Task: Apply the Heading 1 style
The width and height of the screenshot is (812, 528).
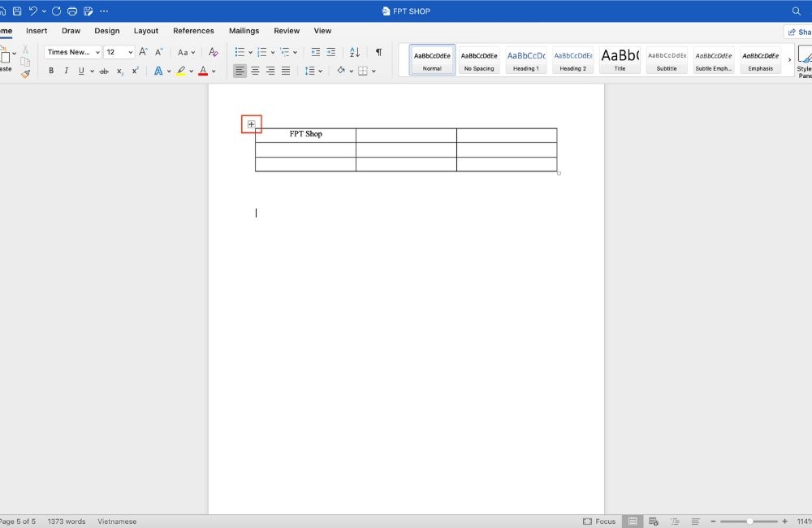Action: pos(525,59)
